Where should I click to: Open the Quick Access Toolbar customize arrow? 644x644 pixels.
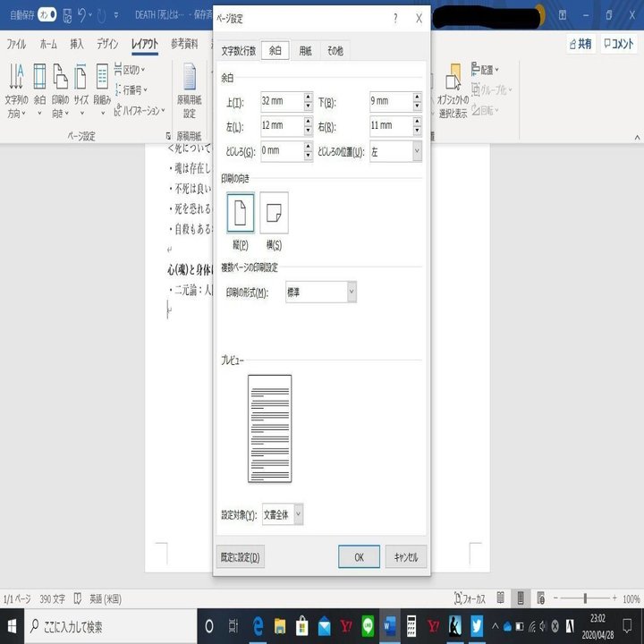[116, 16]
